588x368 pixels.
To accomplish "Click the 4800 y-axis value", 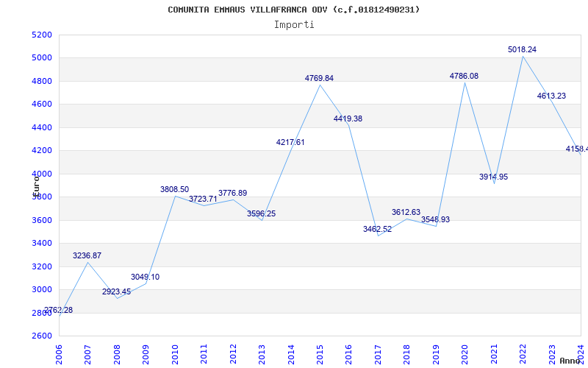I will tap(43, 81).
